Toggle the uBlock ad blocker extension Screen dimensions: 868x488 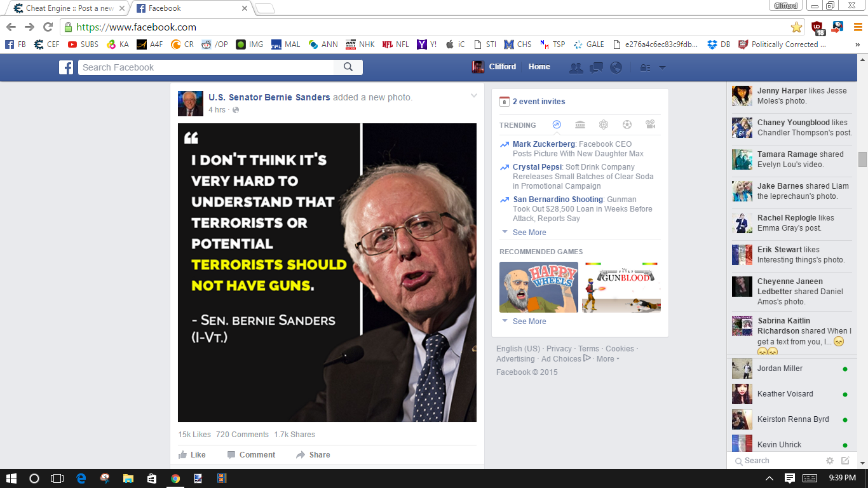point(815,28)
